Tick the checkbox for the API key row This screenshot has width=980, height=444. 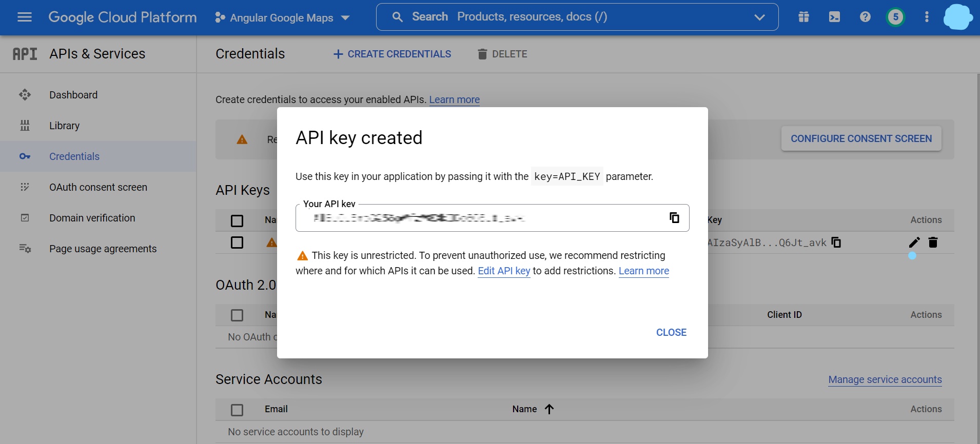click(x=237, y=243)
